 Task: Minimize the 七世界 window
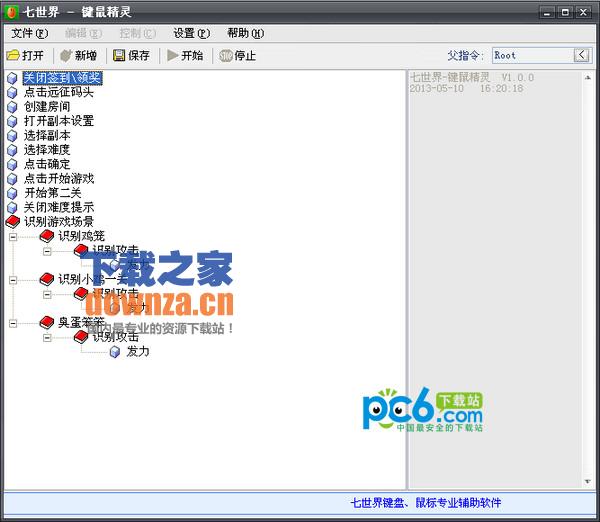click(547, 12)
